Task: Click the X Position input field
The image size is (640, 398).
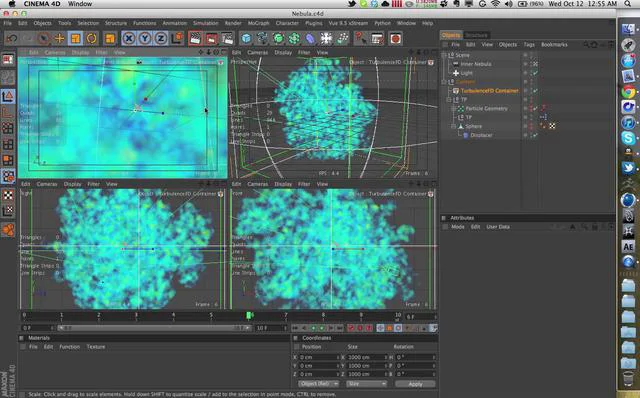Action: [x=319, y=357]
